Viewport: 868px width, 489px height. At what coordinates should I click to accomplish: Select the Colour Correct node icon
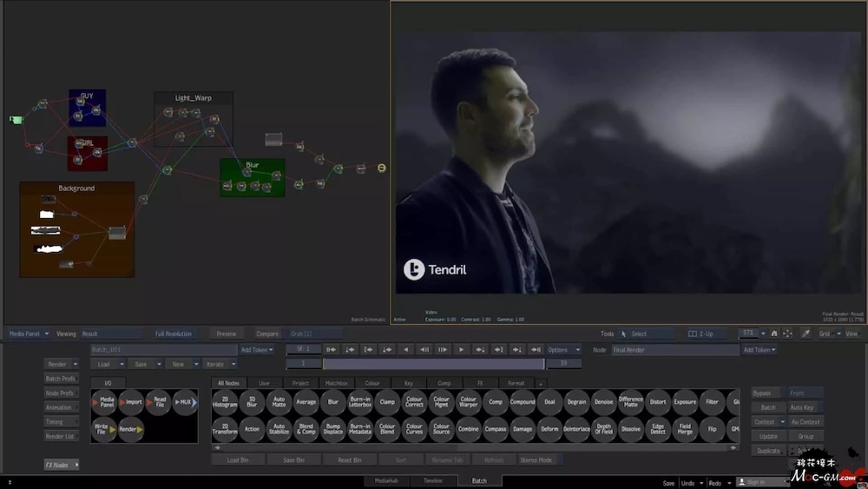[x=414, y=402]
